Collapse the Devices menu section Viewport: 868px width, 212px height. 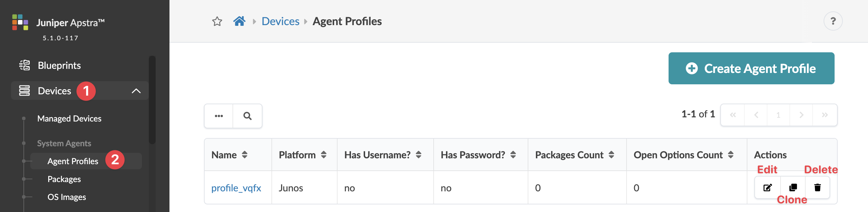click(x=136, y=91)
